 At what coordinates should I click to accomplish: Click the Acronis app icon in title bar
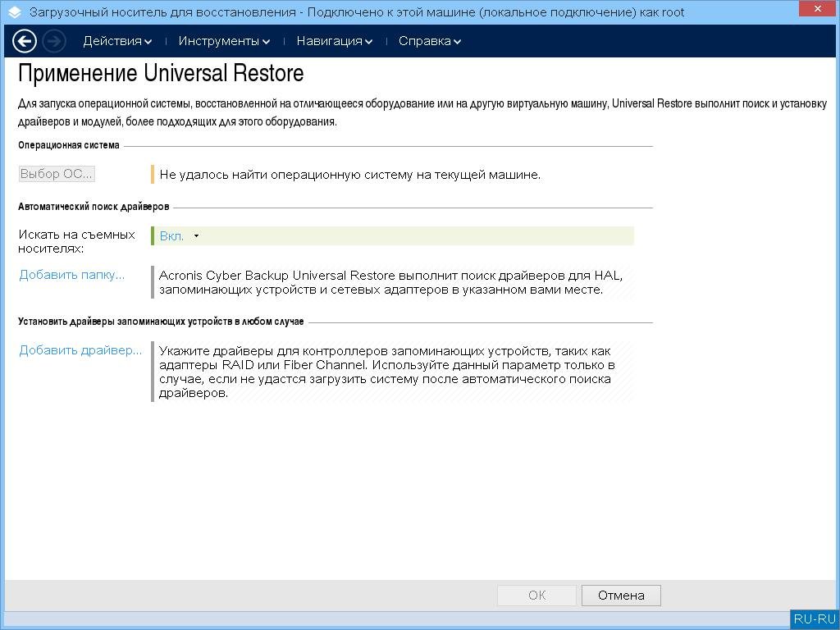point(15,11)
